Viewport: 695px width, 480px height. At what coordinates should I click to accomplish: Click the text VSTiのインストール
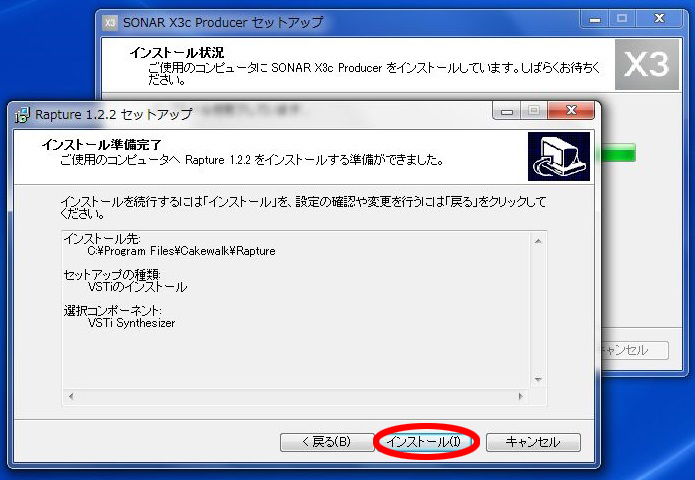tap(137, 287)
